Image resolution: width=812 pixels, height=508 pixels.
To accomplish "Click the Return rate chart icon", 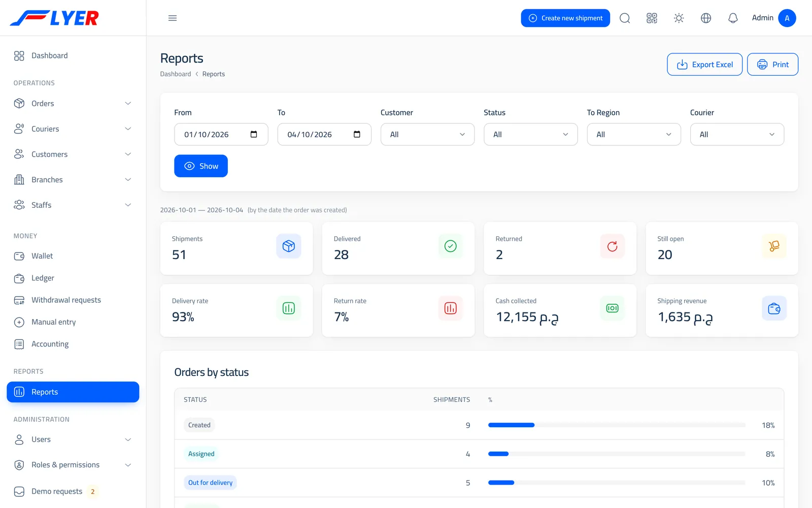I will [x=450, y=308].
